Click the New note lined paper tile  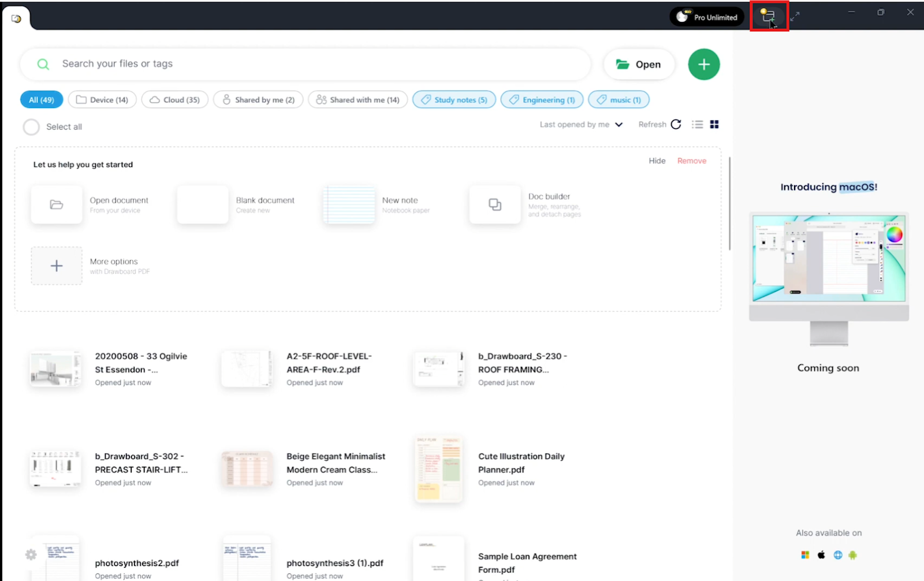349,204
